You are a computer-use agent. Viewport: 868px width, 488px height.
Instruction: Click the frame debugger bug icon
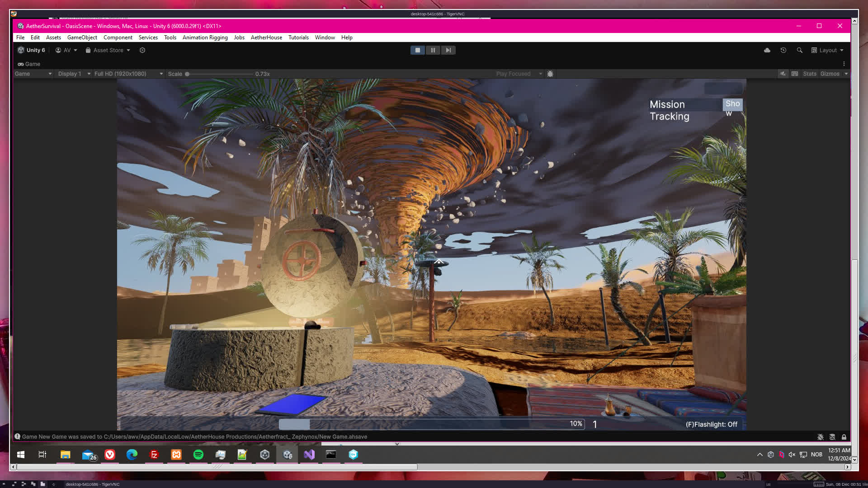point(550,74)
